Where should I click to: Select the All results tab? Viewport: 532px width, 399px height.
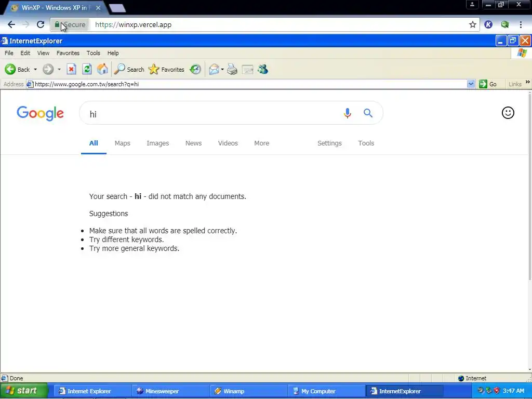click(94, 143)
